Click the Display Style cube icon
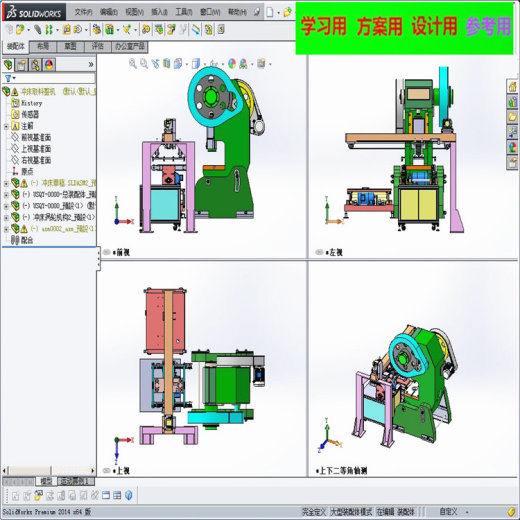The width and height of the screenshot is (520, 520). pyautogui.click(x=196, y=64)
